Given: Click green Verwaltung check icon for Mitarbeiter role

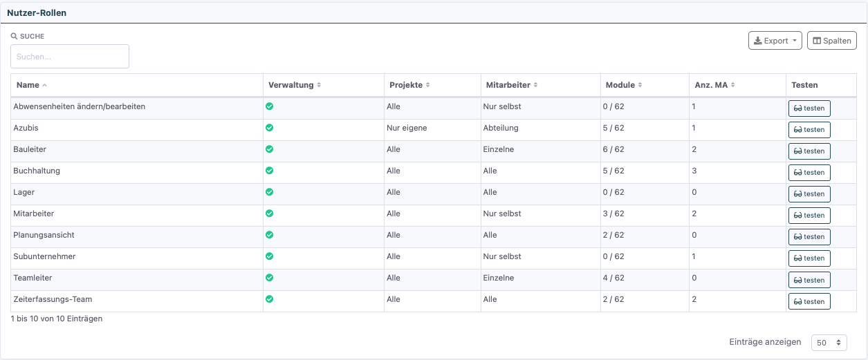Looking at the screenshot, I should pyautogui.click(x=270, y=214).
